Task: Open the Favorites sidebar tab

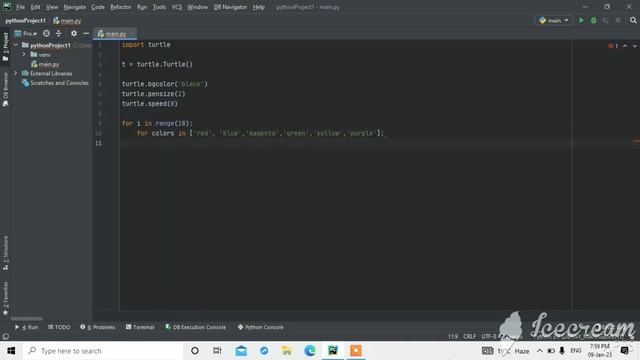Action: coord(5,298)
